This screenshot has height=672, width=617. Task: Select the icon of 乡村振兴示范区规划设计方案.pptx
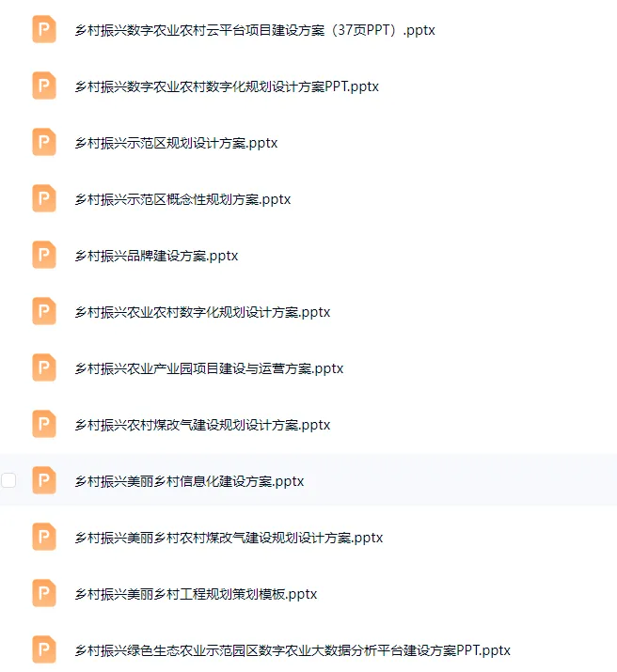(44, 142)
